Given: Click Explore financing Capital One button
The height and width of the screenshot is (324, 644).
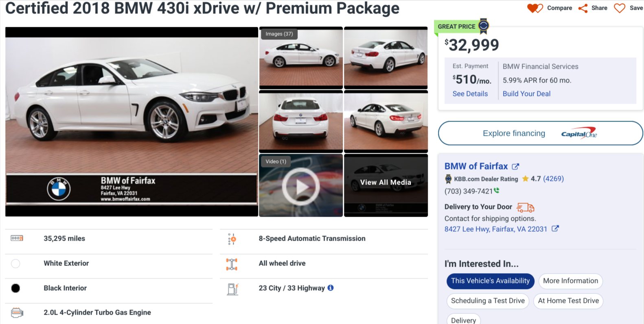Looking at the screenshot, I should pos(540,133).
